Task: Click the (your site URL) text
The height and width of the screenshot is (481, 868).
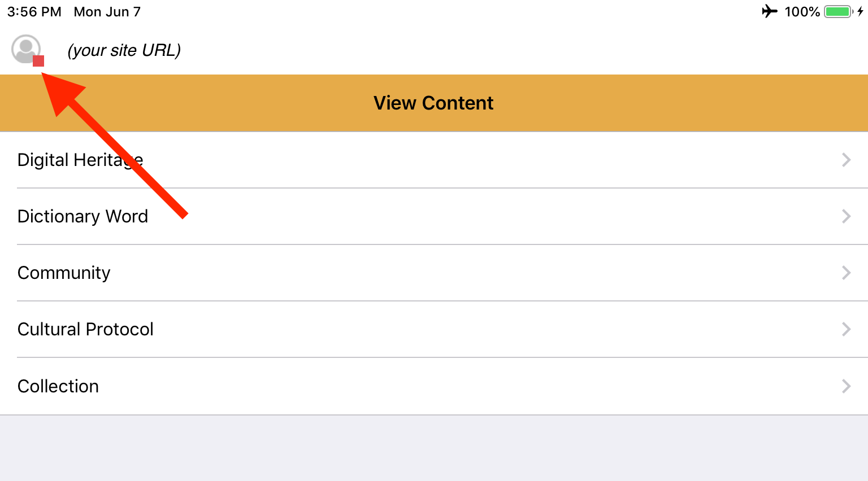Action: pos(124,50)
